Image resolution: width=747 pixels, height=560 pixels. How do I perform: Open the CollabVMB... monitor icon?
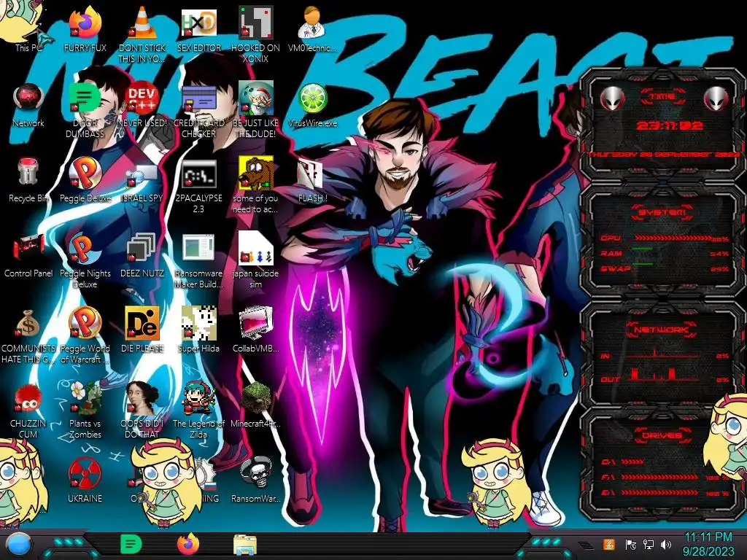(255, 323)
